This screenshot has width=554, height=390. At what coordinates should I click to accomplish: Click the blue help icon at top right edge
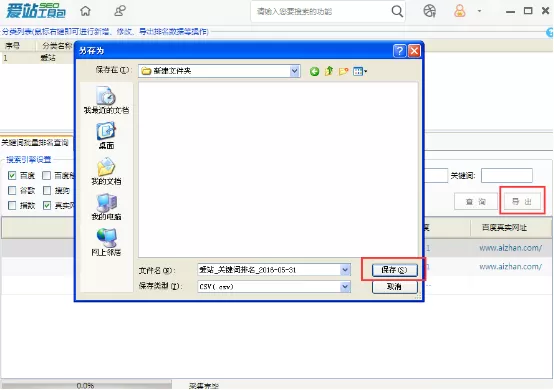point(550,32)
